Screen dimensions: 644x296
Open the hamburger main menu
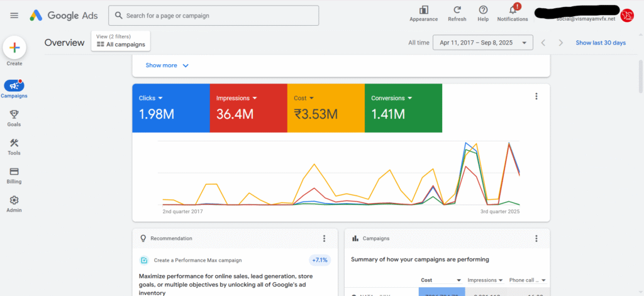point(14,16)
